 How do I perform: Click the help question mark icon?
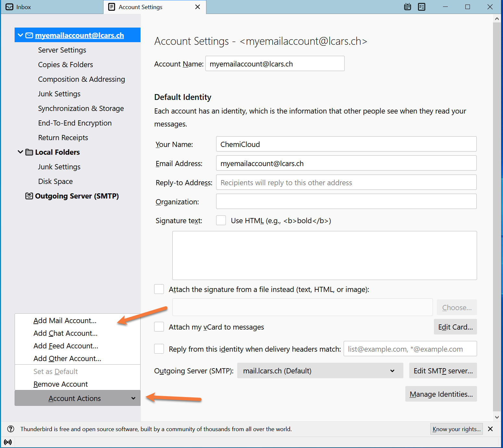[x=11, y=429]
